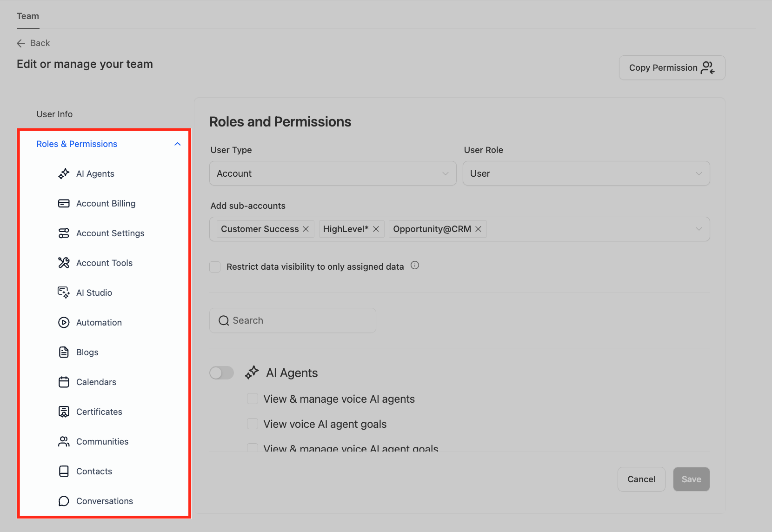
Task: Go to AI Studio permissions
Action: pos(94,293)
